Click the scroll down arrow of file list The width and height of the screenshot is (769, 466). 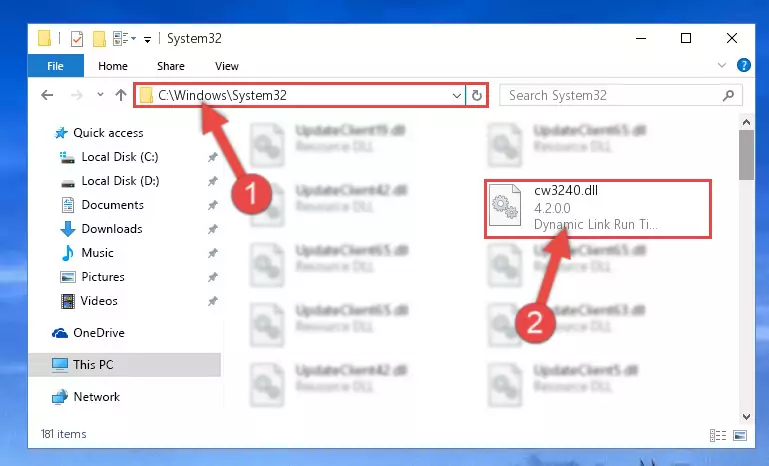tap(746, 417)
